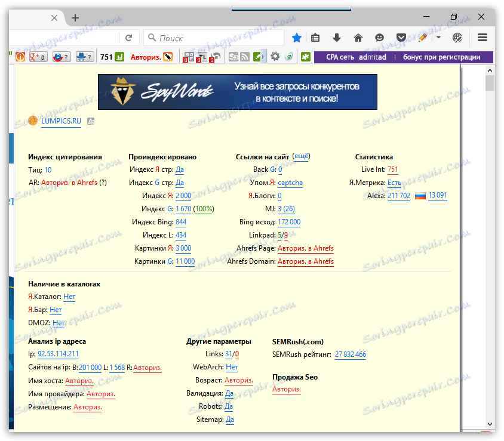
Task: Click the red-blue P counter button
Action: coord(62,57)
